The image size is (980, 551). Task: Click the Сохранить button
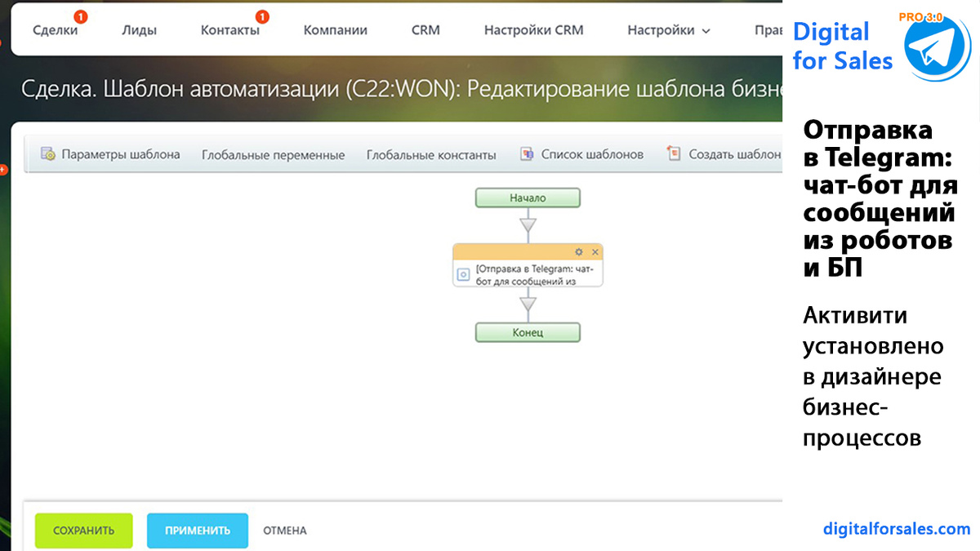84,531
